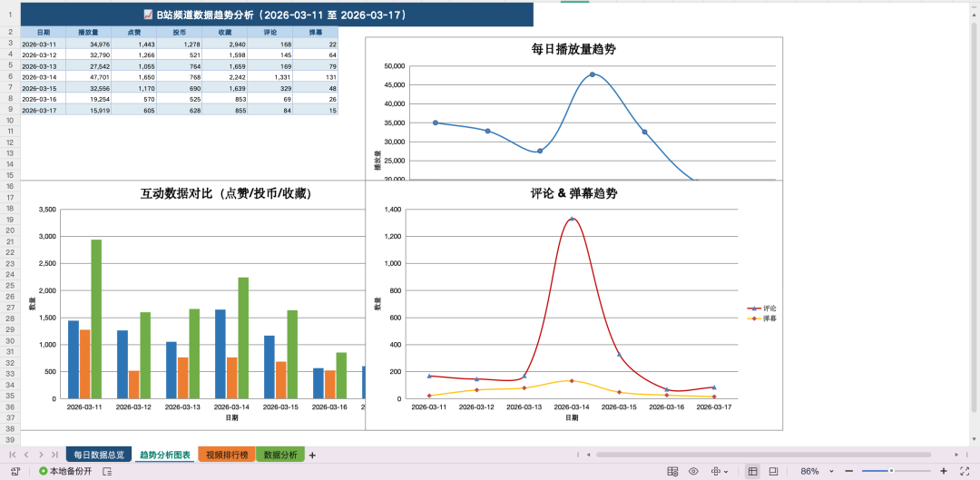This screenshot has height=480, width=980.
Task: Select the cell with value 47,701
Action: coord(88,77)
